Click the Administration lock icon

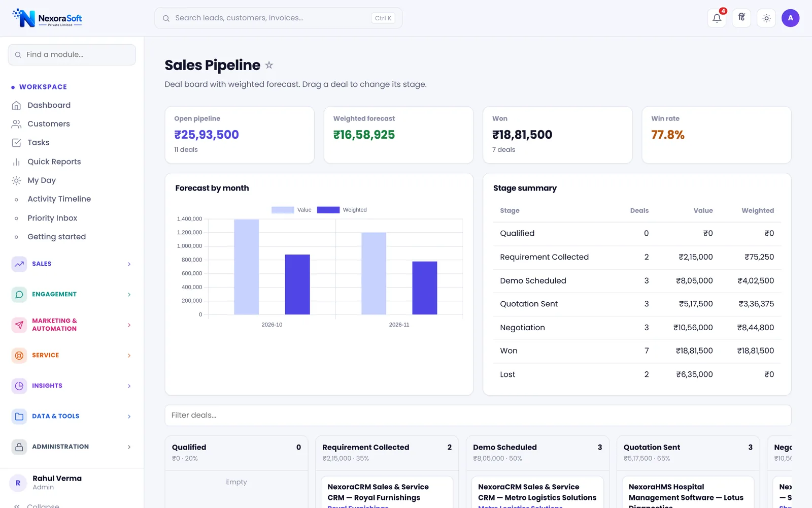pos(19,447)
